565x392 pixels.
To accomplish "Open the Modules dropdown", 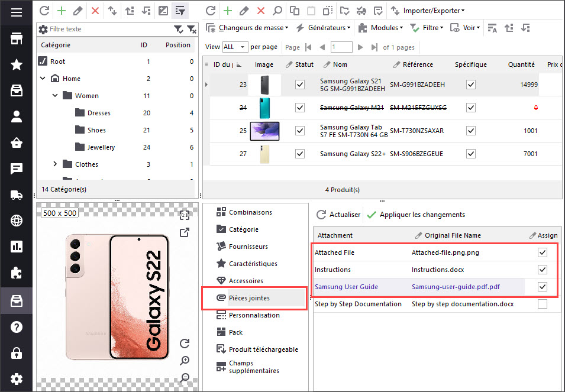I will pyautogui.click(x=380, y=28).
